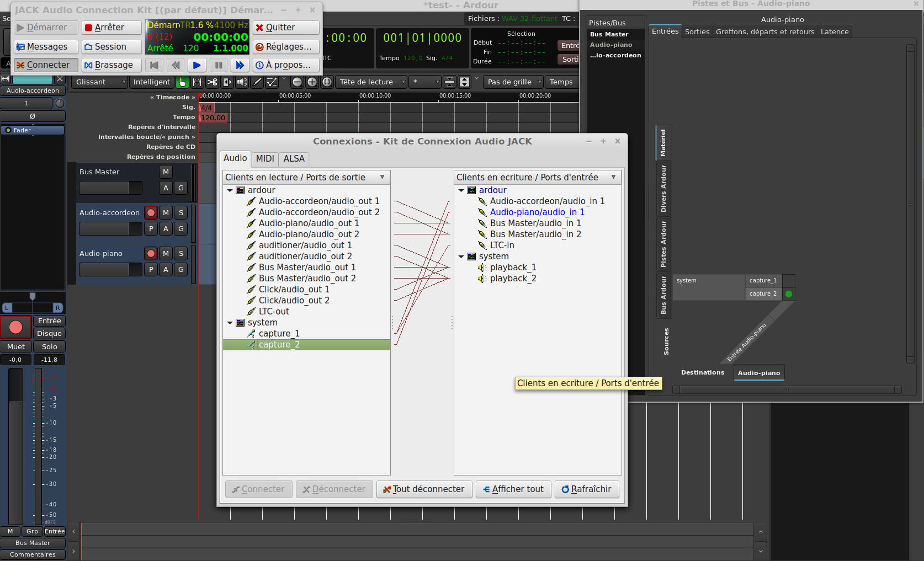This screenshot has width=924, height=561.
Task: Mute the Audio-accordeon track
Action: click(x=166, y=213)
